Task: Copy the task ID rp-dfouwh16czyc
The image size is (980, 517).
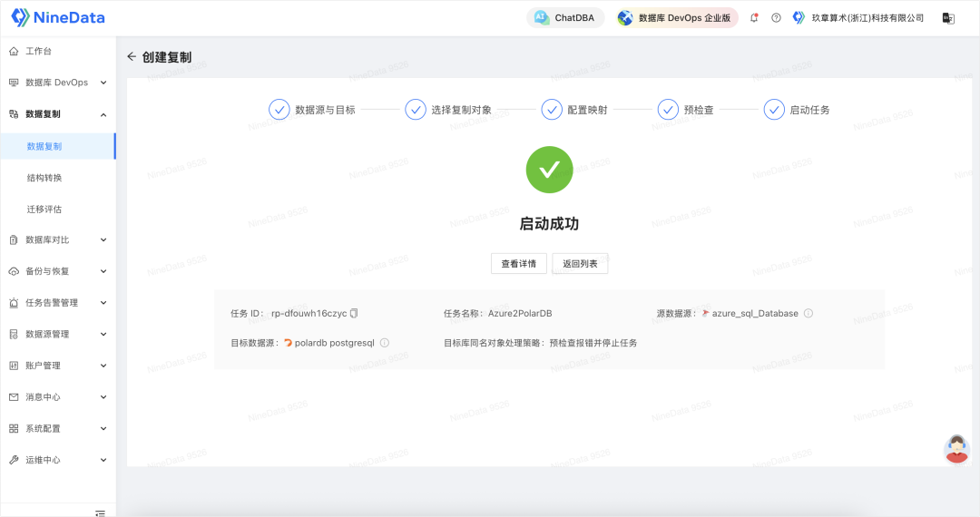Action: click(355, 313)
